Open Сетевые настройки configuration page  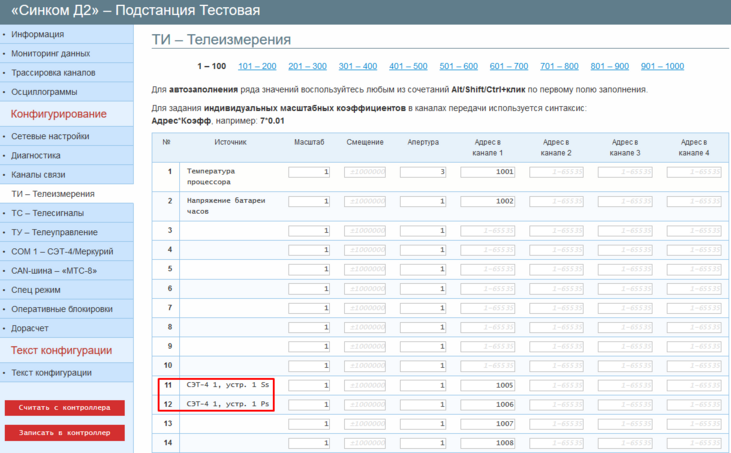coord(50,136)
